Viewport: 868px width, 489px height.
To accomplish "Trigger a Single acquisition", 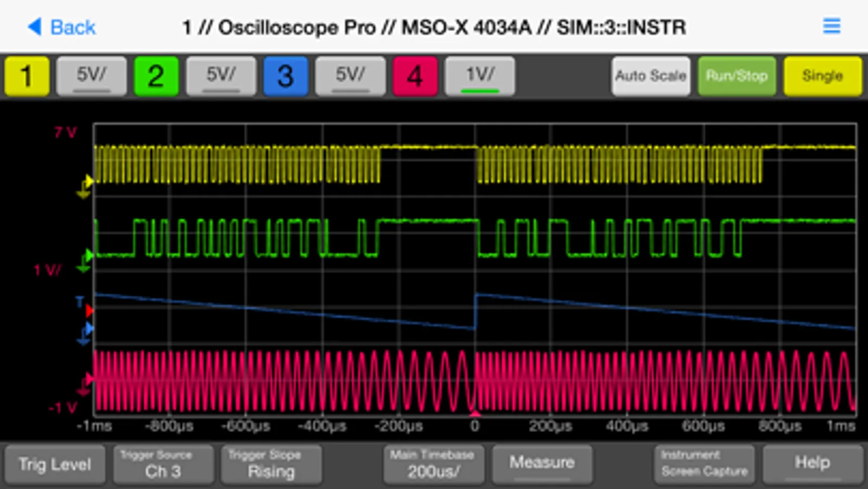I will [x=822, y=76].
